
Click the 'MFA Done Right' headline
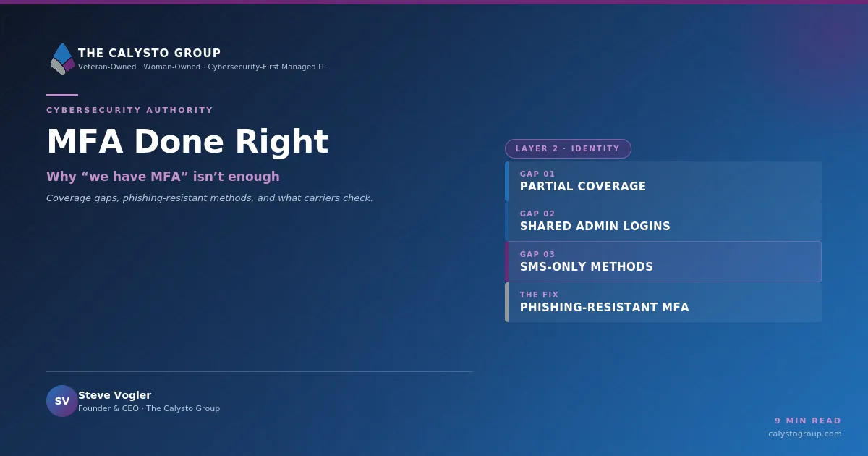187,142
